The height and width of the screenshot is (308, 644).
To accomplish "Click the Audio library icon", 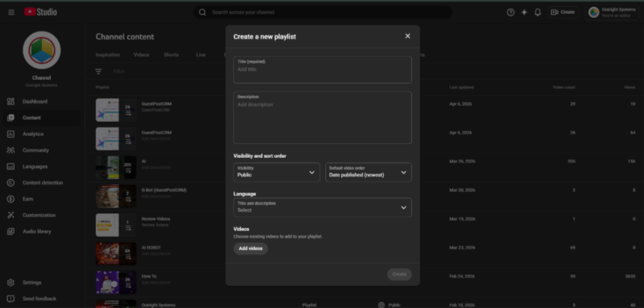I will coord(11,232).
